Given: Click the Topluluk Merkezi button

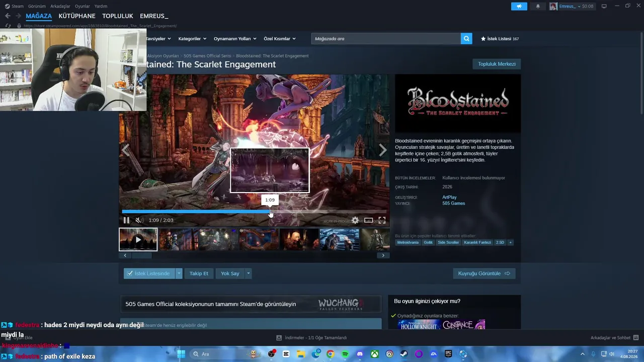Looking at the screenshot, I should [x=497, y=64].
